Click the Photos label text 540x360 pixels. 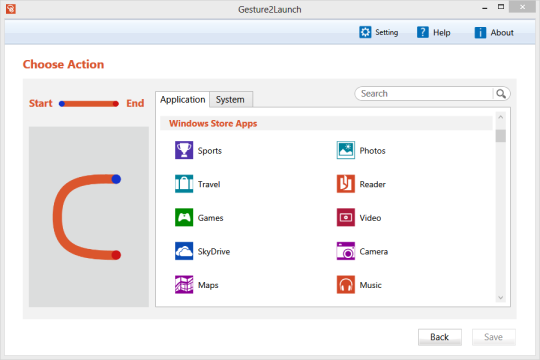(373, 151)
